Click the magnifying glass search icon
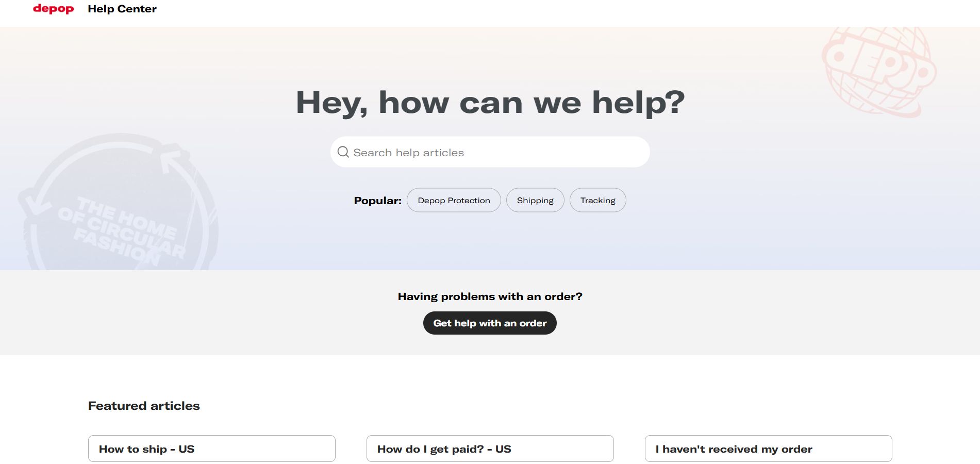Screen dimensions: 980x464 343,152
